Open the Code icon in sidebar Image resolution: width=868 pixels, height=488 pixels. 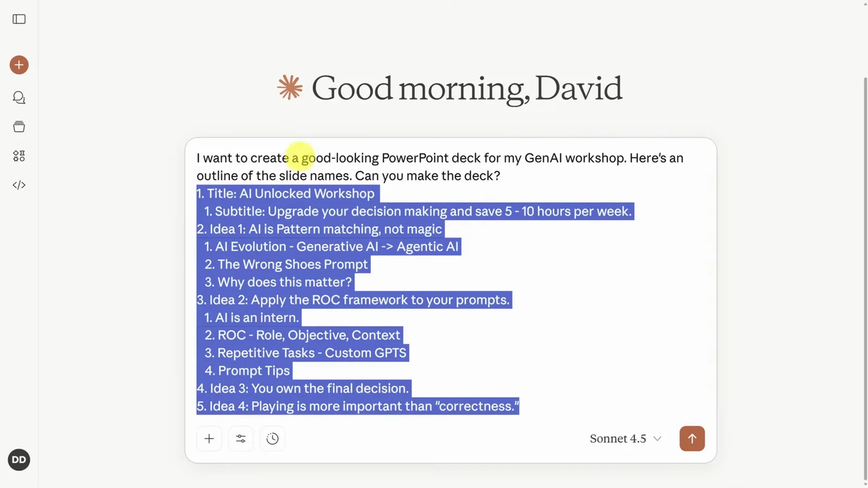click(x=19, y=185)
